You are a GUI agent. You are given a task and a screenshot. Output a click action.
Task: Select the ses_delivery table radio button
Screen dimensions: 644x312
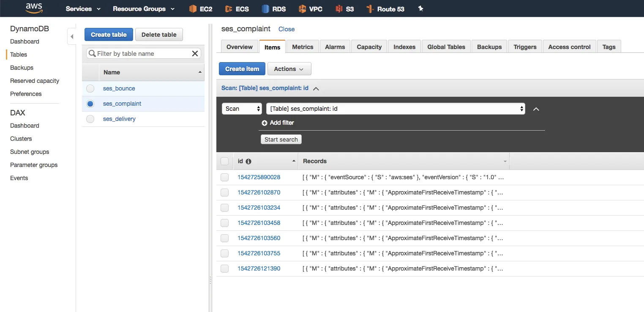[90, 119]
